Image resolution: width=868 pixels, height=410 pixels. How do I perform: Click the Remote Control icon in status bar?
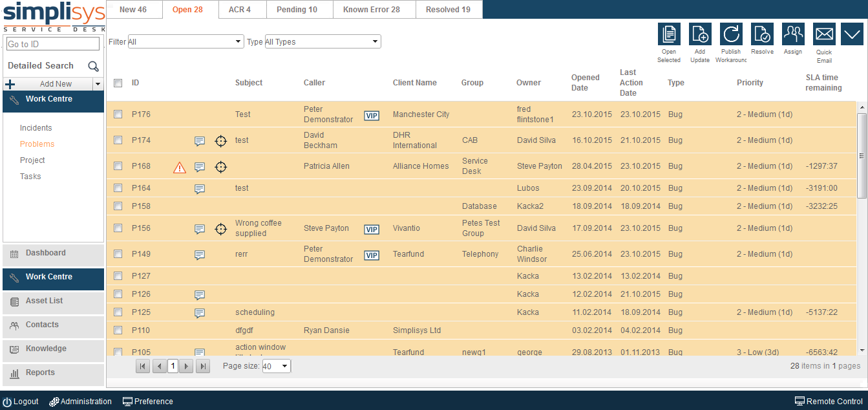click(799, 401)
